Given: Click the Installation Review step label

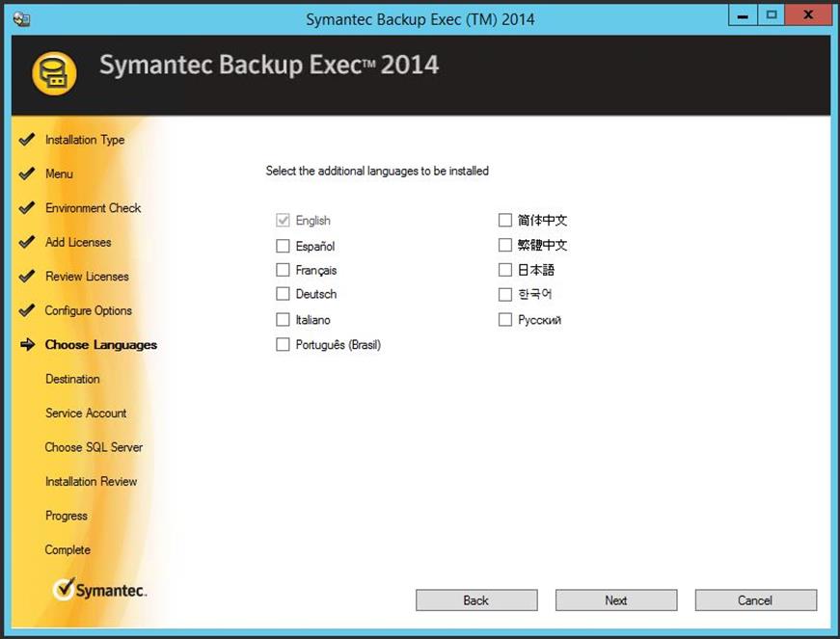Looking at the screenshot, I should [x=91, y=481].
